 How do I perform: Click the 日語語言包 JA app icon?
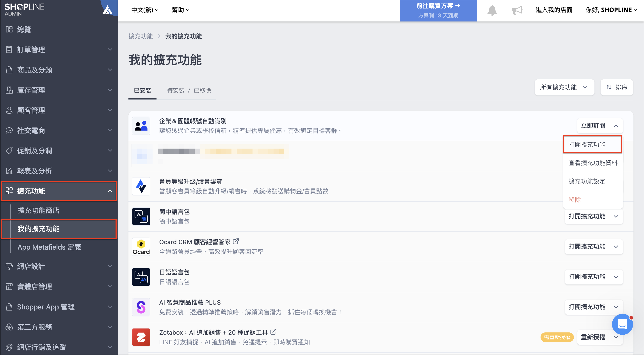coord(141,277)
